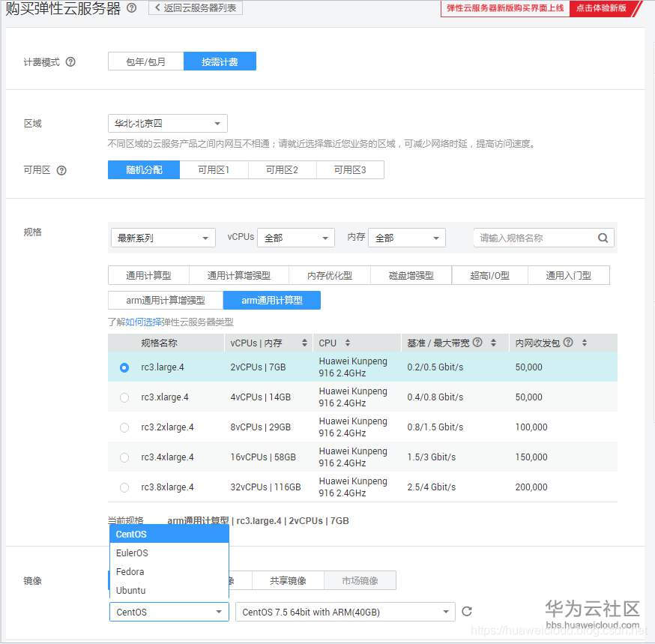Switch to 超高I/O型 tab
The image size is (655, 644).
[x=490, y=275]
